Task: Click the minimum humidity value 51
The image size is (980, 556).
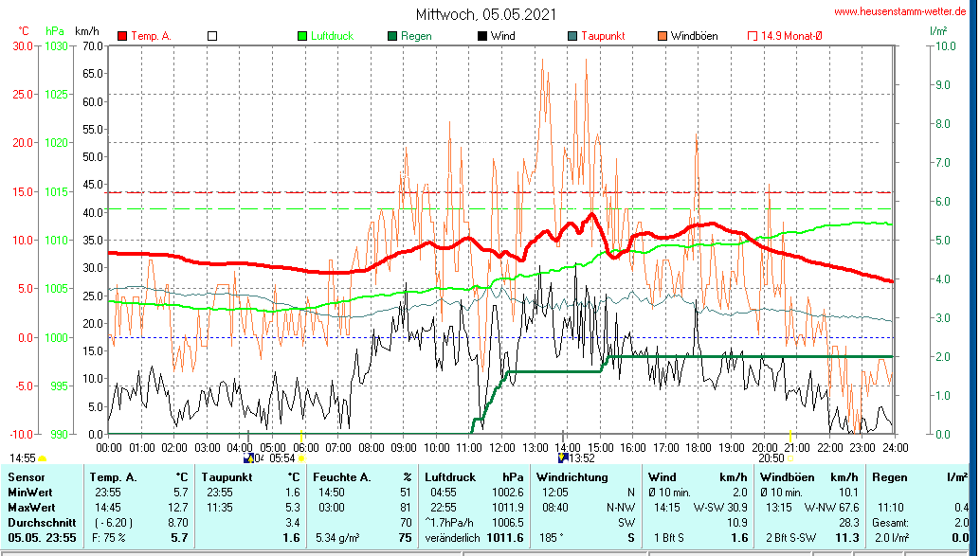Action: point(407,493)
